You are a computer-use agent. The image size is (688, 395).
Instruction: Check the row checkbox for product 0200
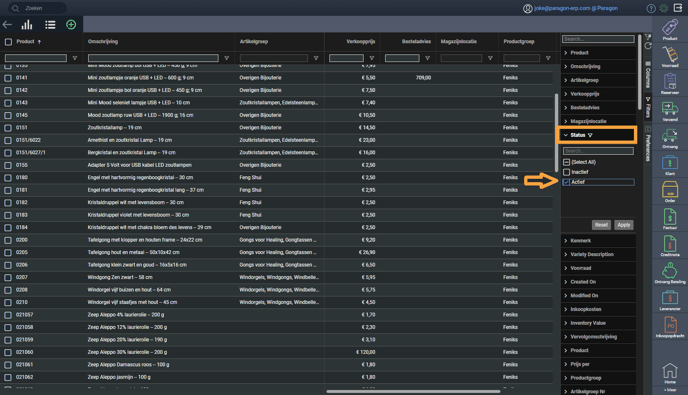8,240
